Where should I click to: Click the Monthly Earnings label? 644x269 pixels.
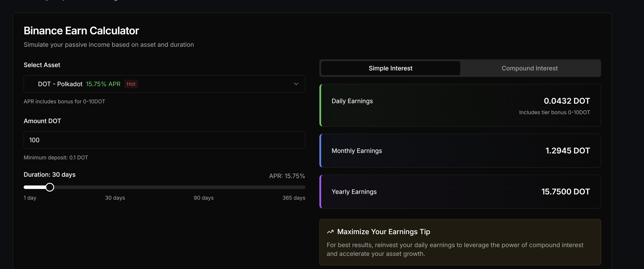click(x=357, y=151)
